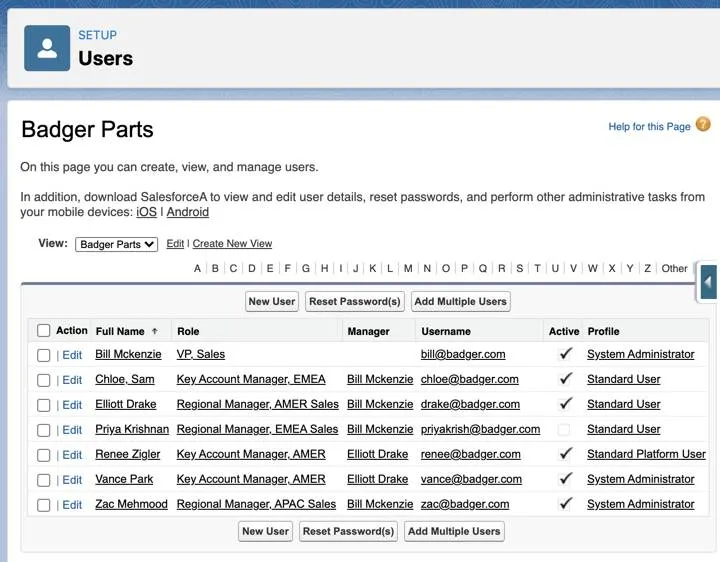720x562 pixels.
Task: Check the box for Zac Mehmood
Action: [44, 505]
